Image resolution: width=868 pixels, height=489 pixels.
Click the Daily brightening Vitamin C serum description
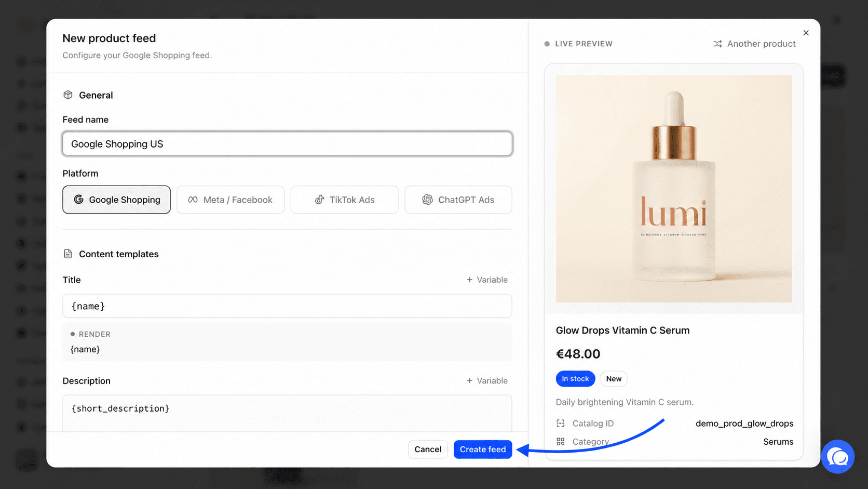tap(625, 402)
